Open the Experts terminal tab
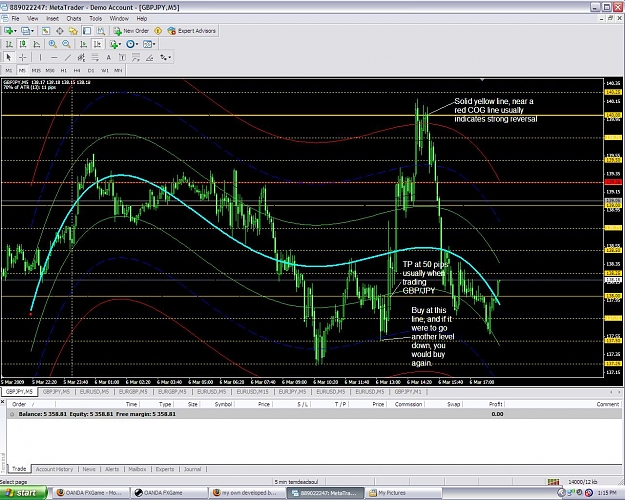Viewport: 625px width, 500px height. 165,469
